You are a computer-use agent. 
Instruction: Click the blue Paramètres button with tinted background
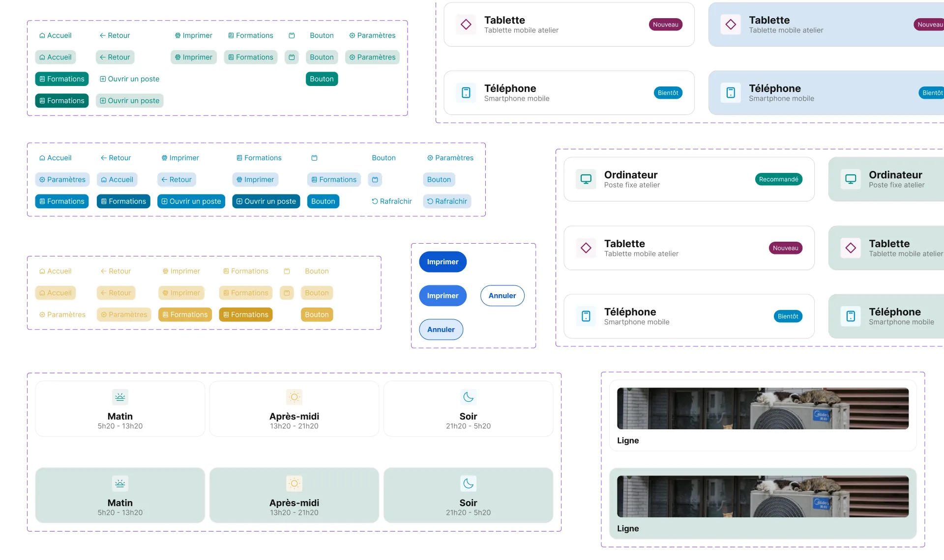62,179
